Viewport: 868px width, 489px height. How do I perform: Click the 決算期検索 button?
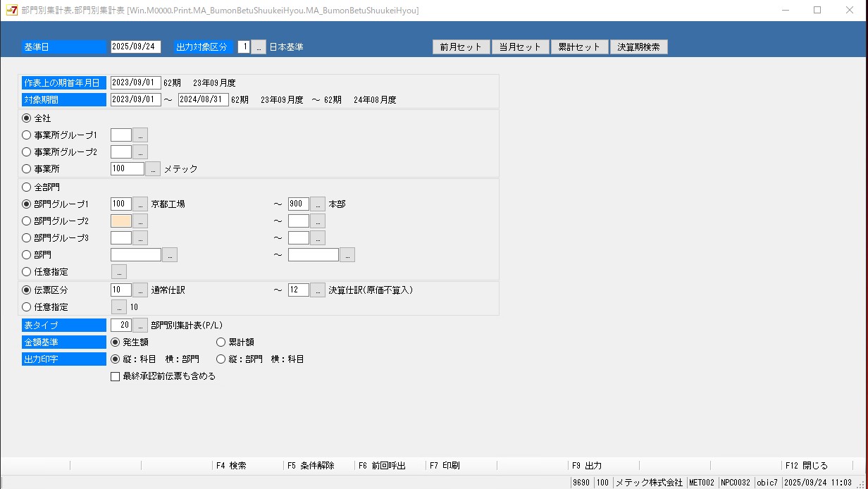coord(638,47)
